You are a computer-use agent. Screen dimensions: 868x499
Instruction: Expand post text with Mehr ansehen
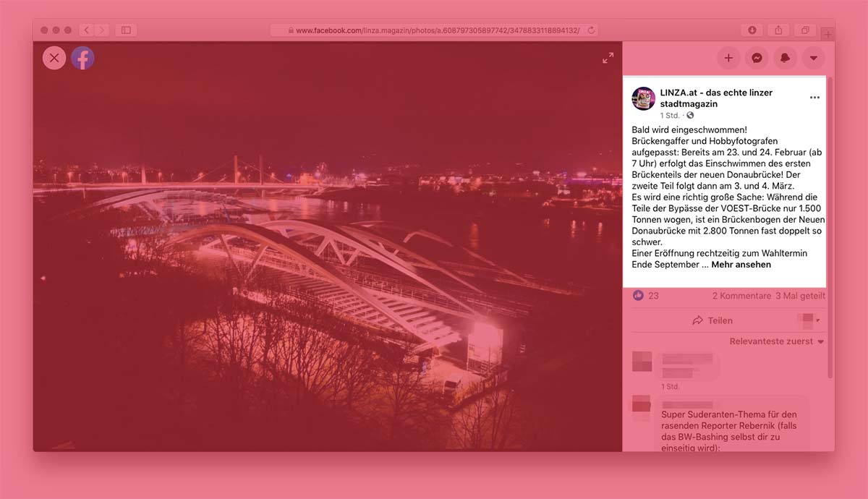(x=741, y=265)
